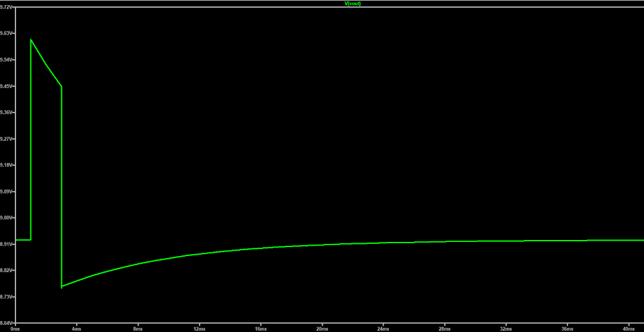Click the 8.91V vertical axis label
Screen dimensions: 644x332
(6, 244)
